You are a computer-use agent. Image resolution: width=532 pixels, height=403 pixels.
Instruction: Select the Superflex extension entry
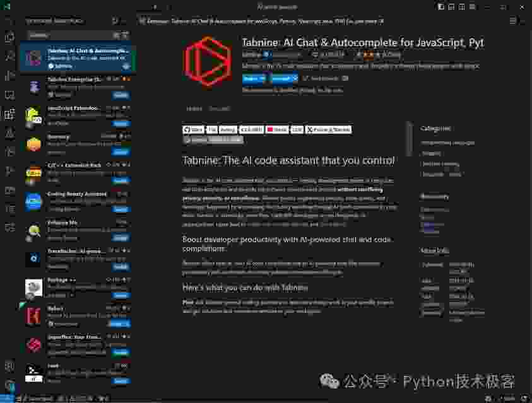tap(78, 344)
